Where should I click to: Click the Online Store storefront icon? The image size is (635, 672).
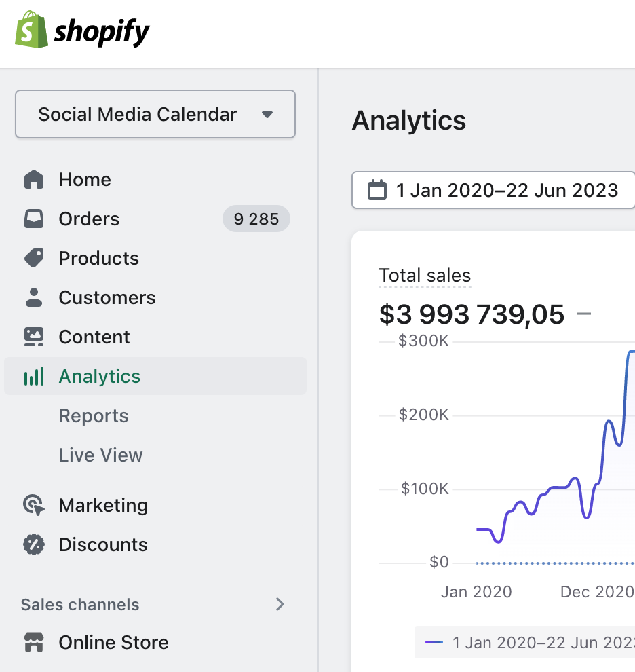34,642
